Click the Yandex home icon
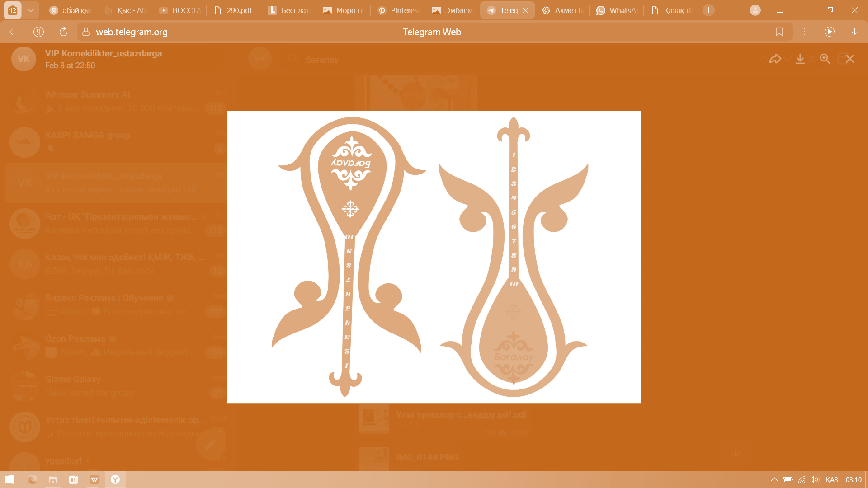This screenshot has width=868, height=488. coord(38,32)
